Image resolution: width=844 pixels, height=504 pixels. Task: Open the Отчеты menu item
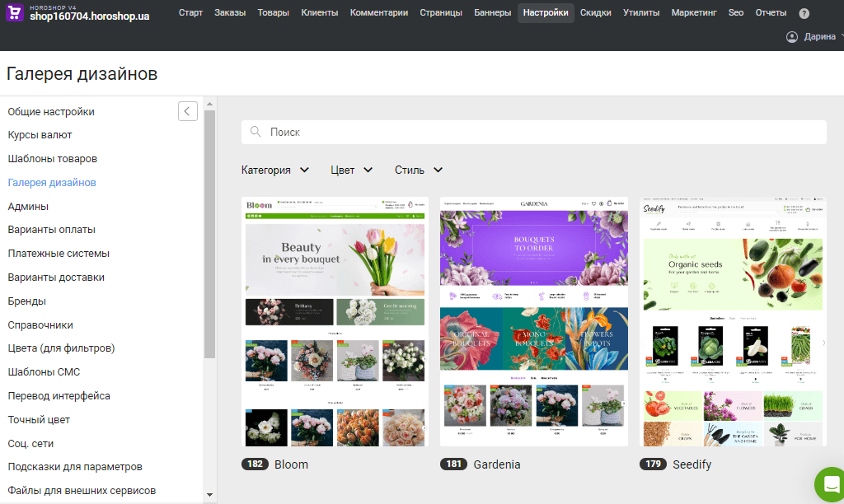[771, 12]
